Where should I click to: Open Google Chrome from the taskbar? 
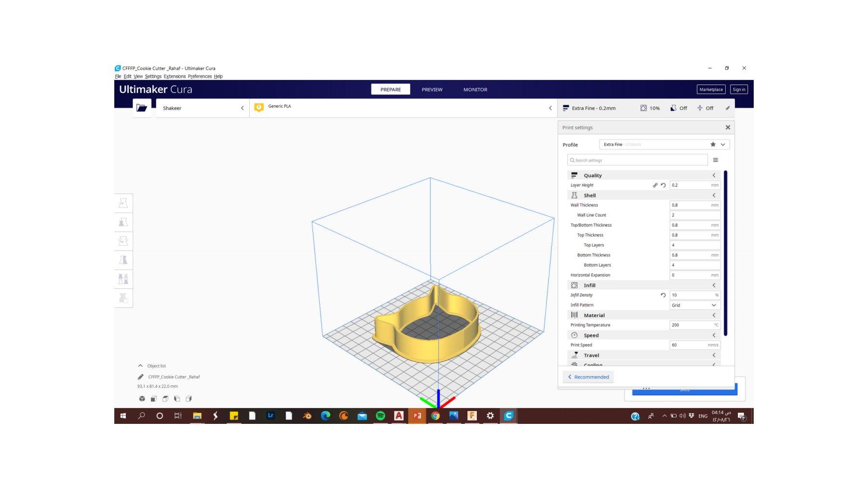point(435,416)
